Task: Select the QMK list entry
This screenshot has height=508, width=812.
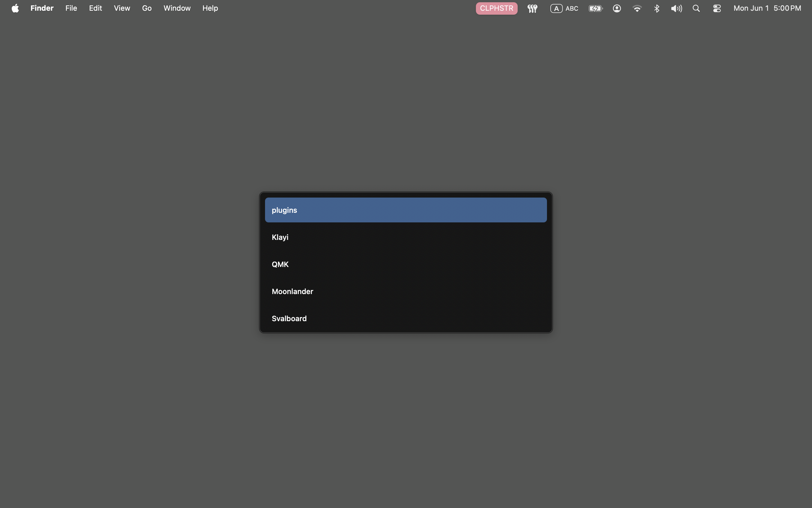Action: (x=406, y=264)
